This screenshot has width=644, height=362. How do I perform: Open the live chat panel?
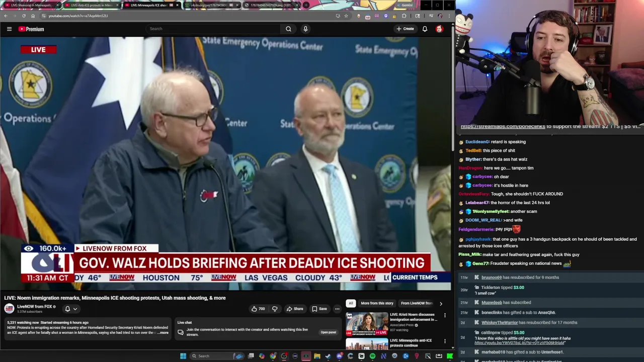point(328,332)
